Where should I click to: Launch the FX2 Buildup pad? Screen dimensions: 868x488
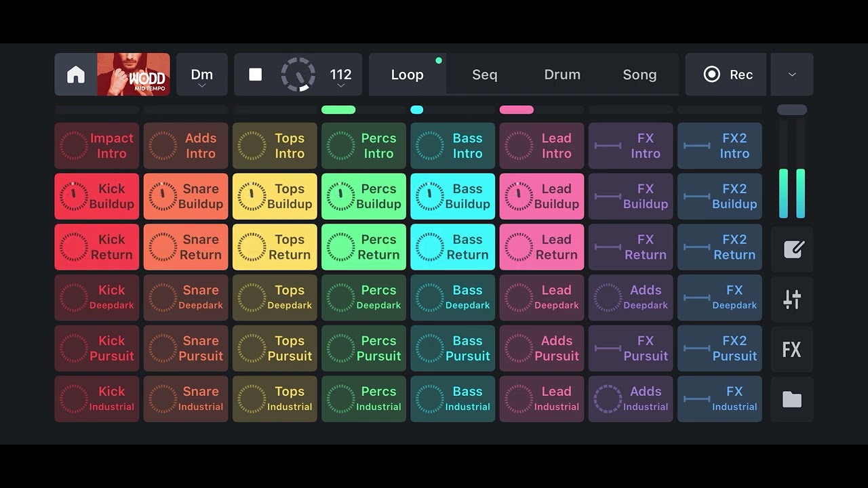coord(719,197)
